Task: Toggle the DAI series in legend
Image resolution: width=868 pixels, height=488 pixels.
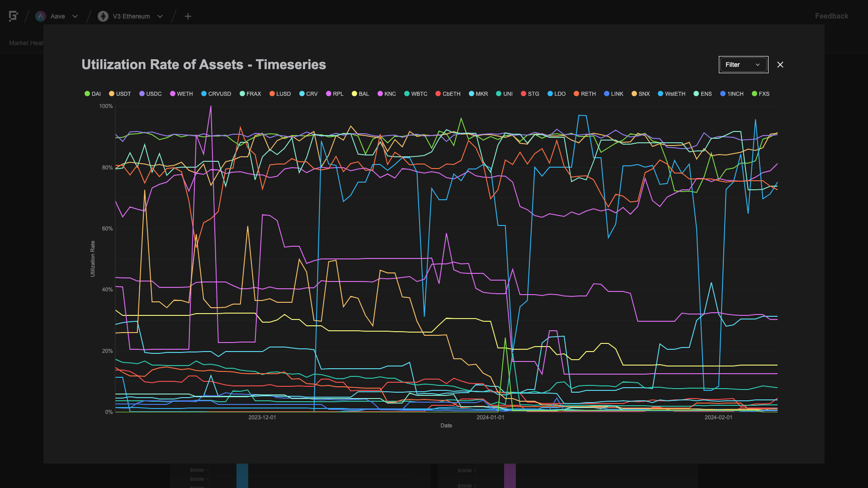Action: pyautogui.click(x=93, y=94)
